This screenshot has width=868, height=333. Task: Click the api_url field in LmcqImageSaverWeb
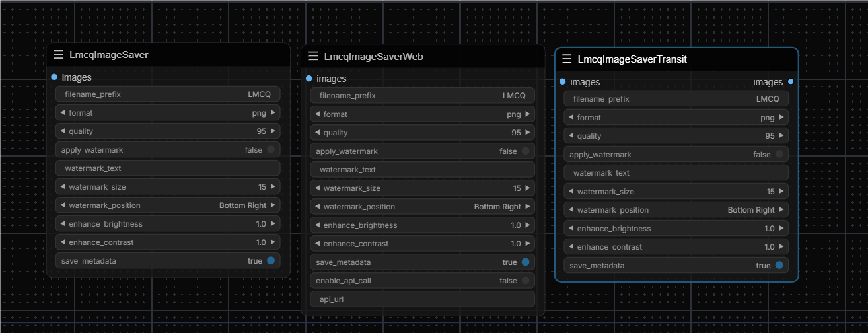click(422, 299)
